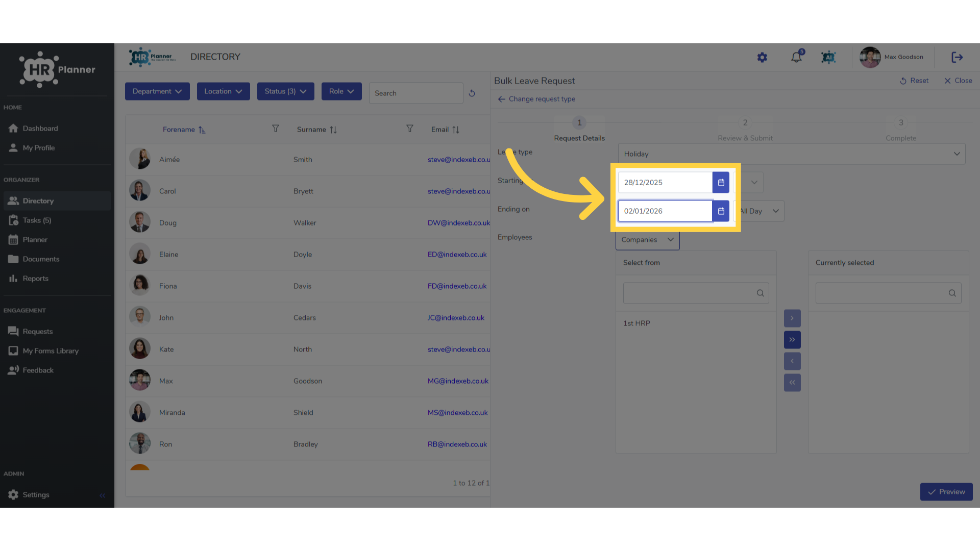This screenshot has width=980, height=551.
Task: Close the Bulk Leave Request panel
Action: point(958,81)
